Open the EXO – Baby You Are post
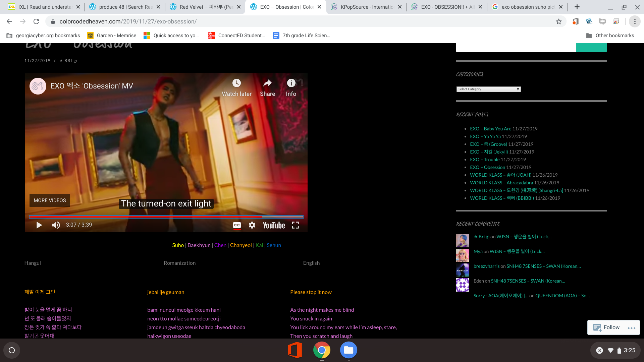This screenshot has width=644, height=362. pyautogui.click(x=491, y=129)
